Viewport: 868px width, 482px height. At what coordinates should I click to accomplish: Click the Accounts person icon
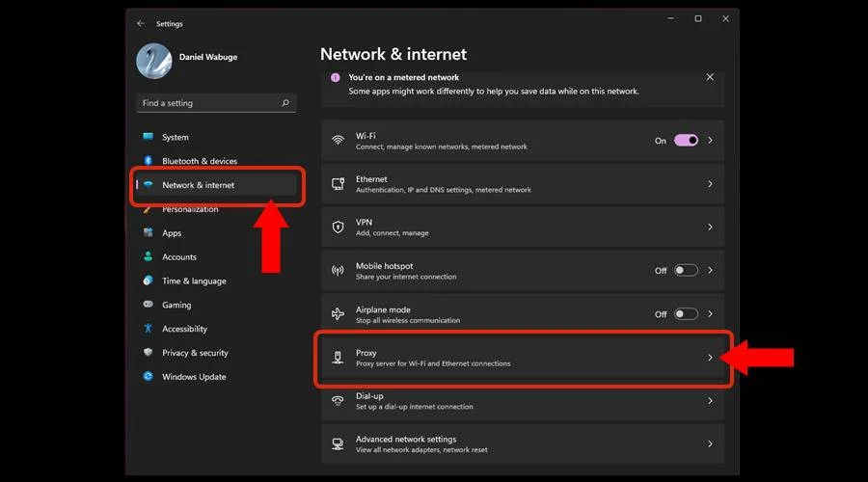tap(148, 256)
